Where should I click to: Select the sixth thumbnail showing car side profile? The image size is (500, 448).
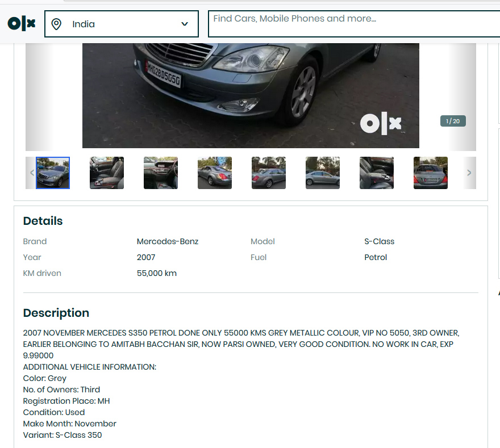(x=323, y=173)
